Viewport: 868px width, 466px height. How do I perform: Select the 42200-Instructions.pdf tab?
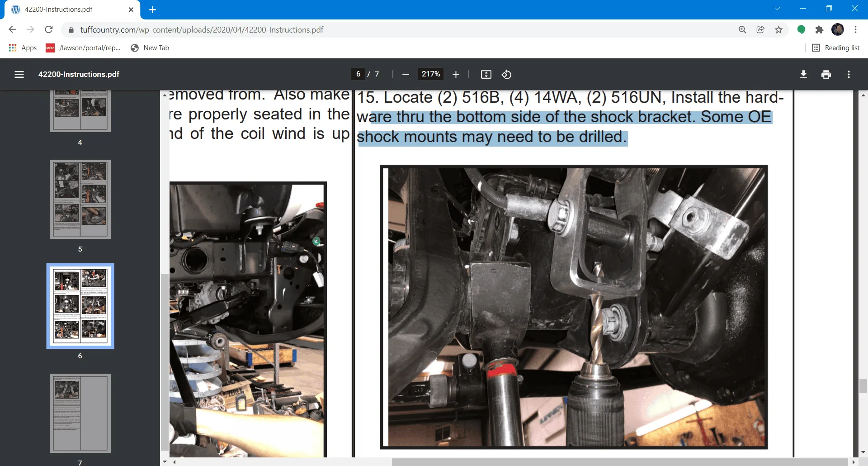pos(72,10)
